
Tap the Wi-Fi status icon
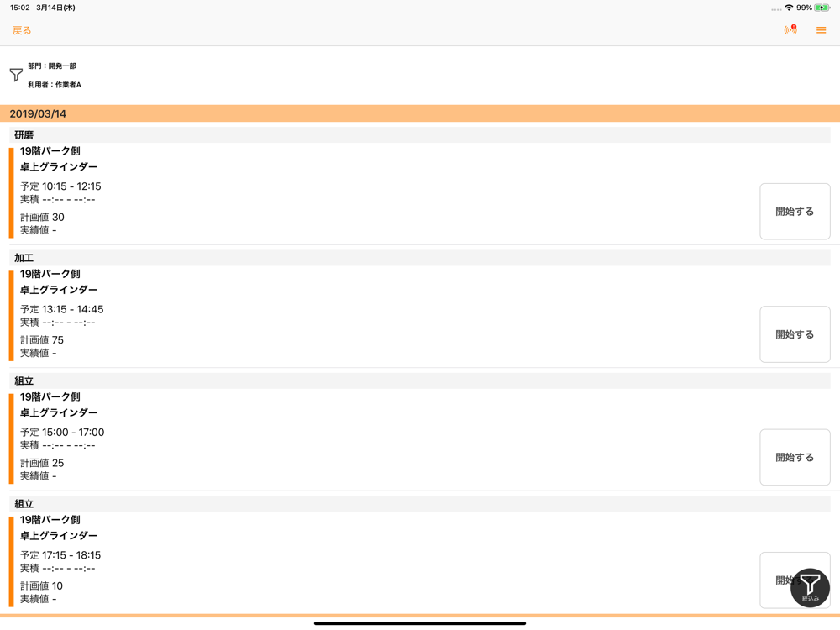pyautogui.click(x=789, y=8)
